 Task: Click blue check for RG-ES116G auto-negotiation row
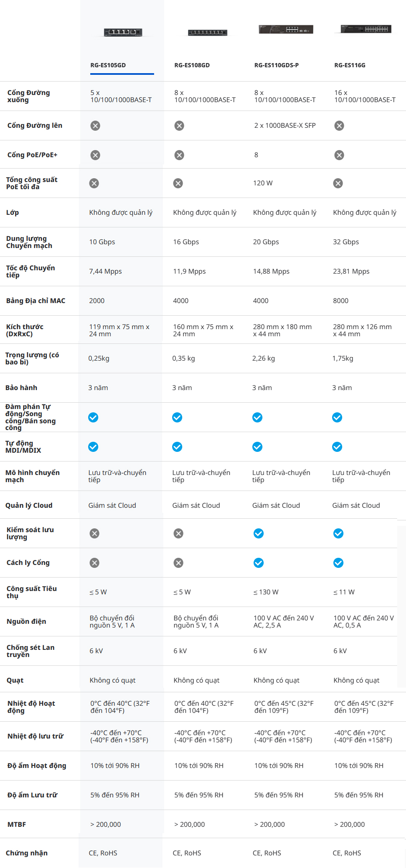click(x=337, y=417)
